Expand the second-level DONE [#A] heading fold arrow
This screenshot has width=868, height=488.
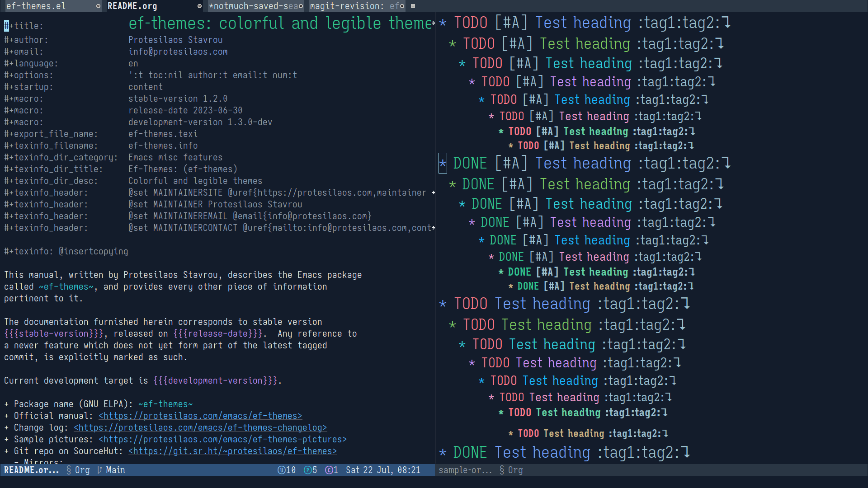[x=720, y=184]
